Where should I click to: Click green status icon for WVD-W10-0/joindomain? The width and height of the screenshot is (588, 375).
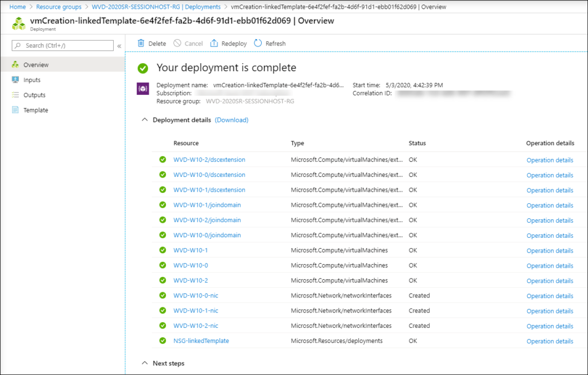coord(163,235)
